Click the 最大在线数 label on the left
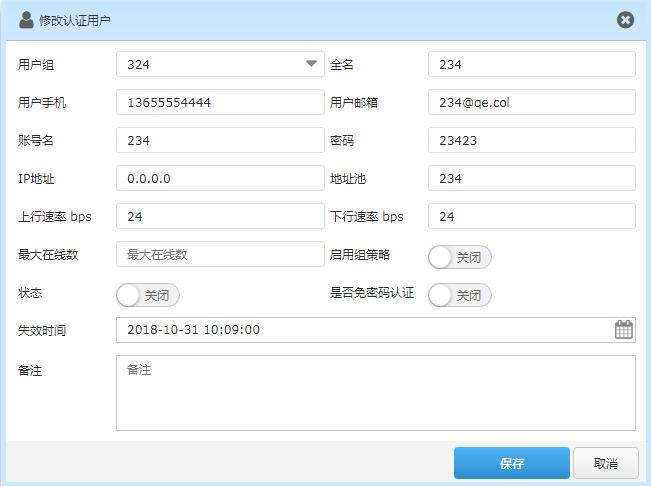 point(48,254)
